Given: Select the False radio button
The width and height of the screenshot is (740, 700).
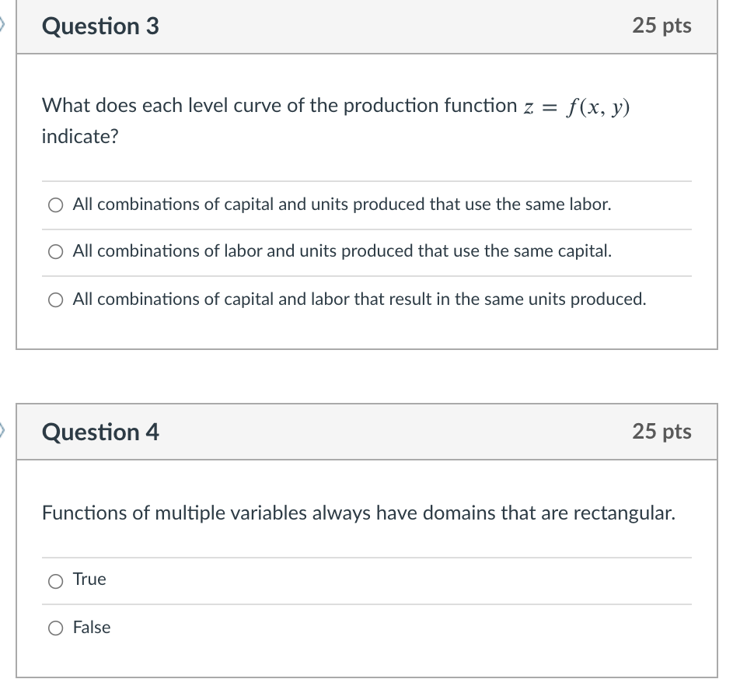Looking at the screenshot, I should click(56, 628).
